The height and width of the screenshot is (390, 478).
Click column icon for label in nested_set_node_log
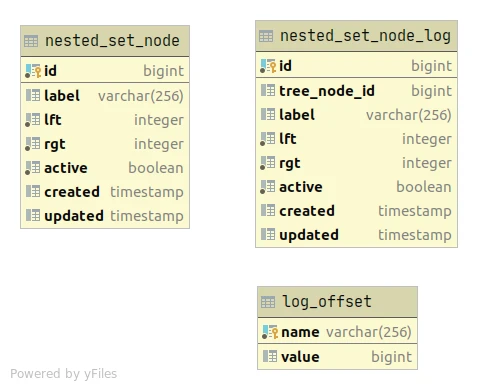point(268,114)
